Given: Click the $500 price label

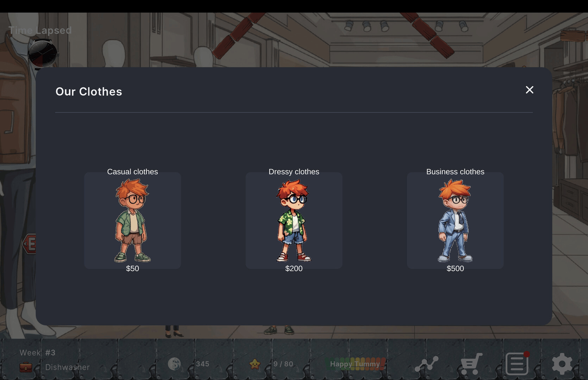Looking at the screenshot, I should pyautogui.click(x=455, y=268).
